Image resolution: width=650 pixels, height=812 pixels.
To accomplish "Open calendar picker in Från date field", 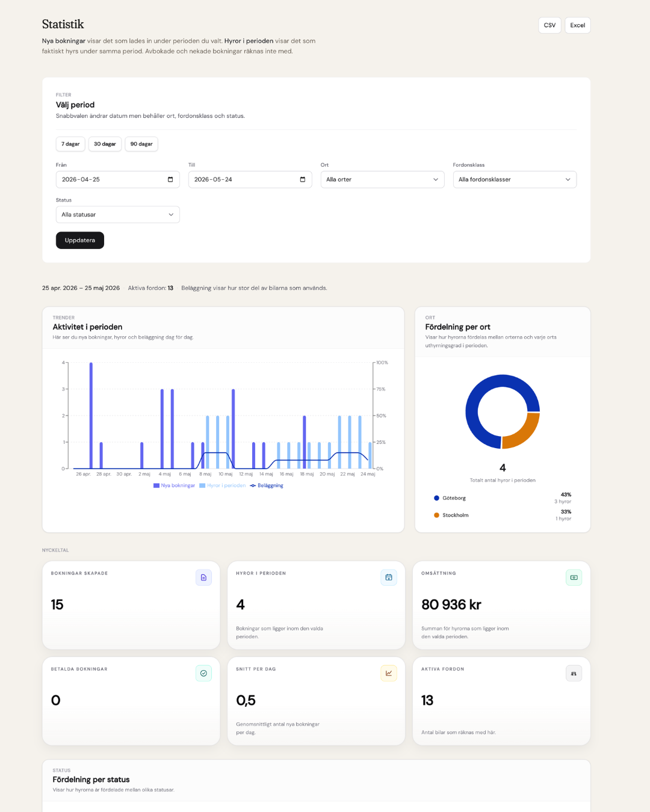I will pos(170,179).
